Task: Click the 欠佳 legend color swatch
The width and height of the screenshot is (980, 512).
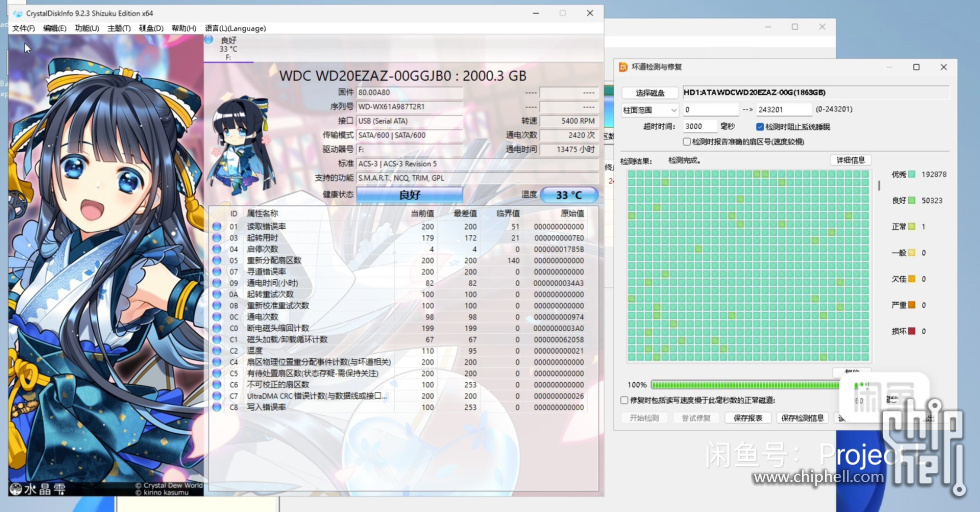Action: 912,279
